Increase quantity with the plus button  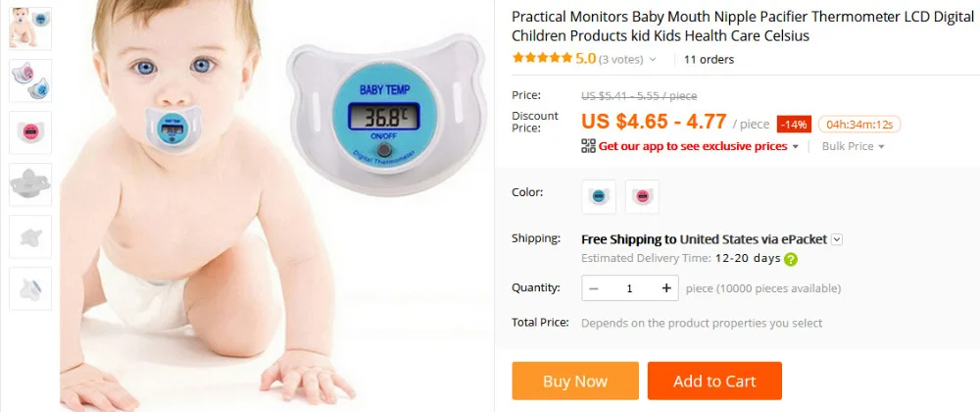(x=666, y=288)
